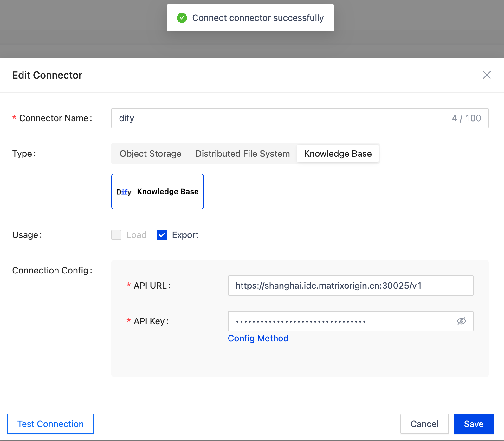Select the Knowledge Base type tab
Viewport: 504px width, 441px height.
tap(338, 154)
